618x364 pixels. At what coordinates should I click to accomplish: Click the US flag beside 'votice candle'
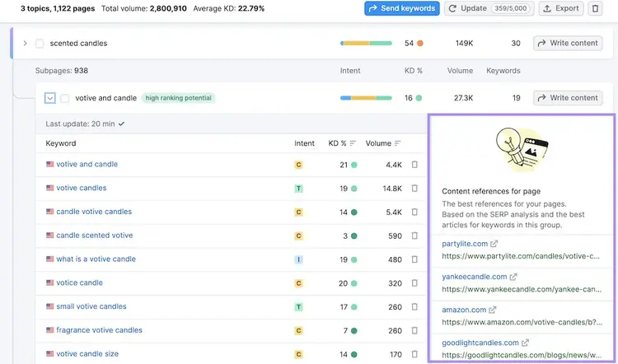click(49, 282)
